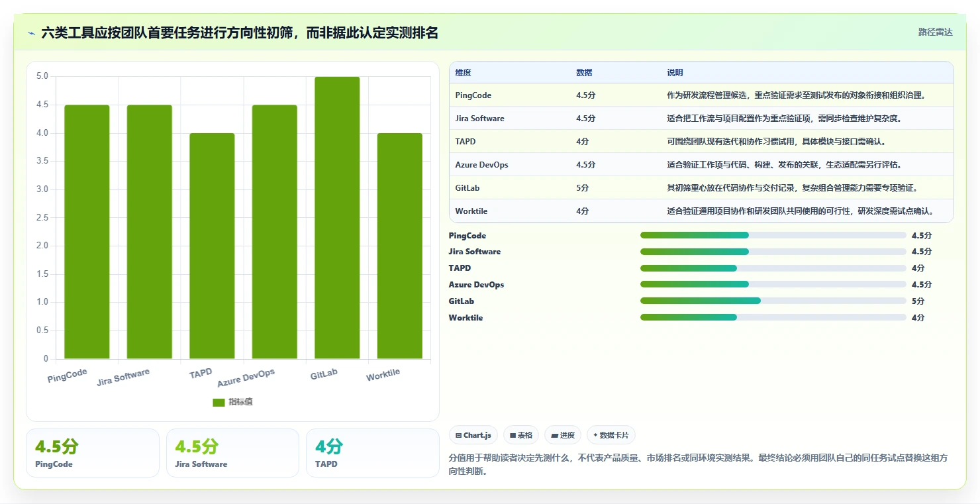Click the GitLab label beside its progress bar
980x504 pixels.
[x=462, y=301]
